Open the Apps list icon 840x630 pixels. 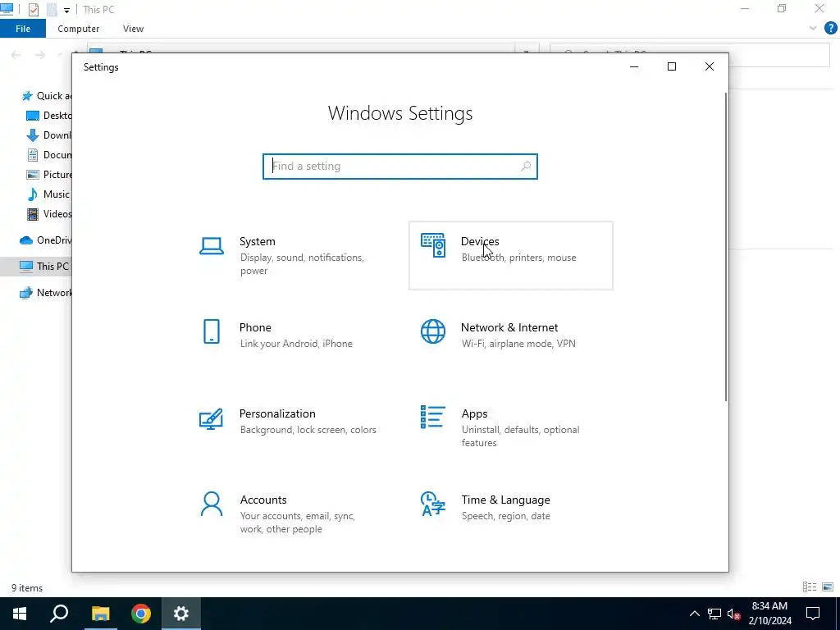[433, 417]
